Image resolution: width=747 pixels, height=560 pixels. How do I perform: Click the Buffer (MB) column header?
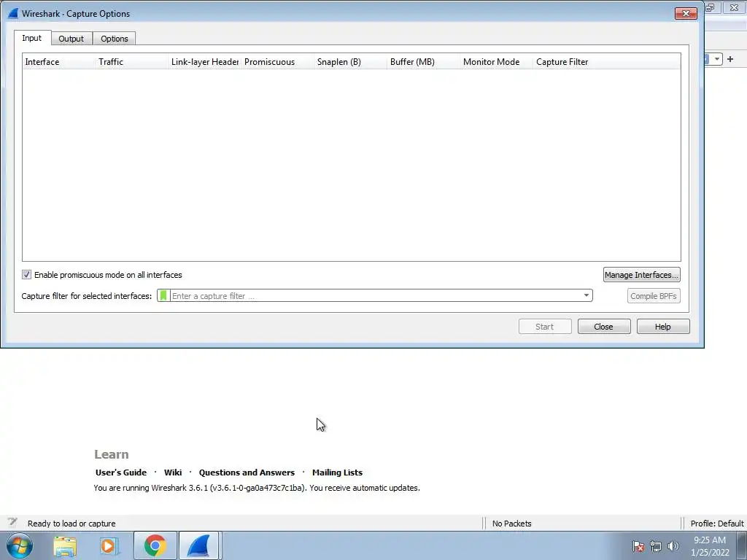point(424,62)
